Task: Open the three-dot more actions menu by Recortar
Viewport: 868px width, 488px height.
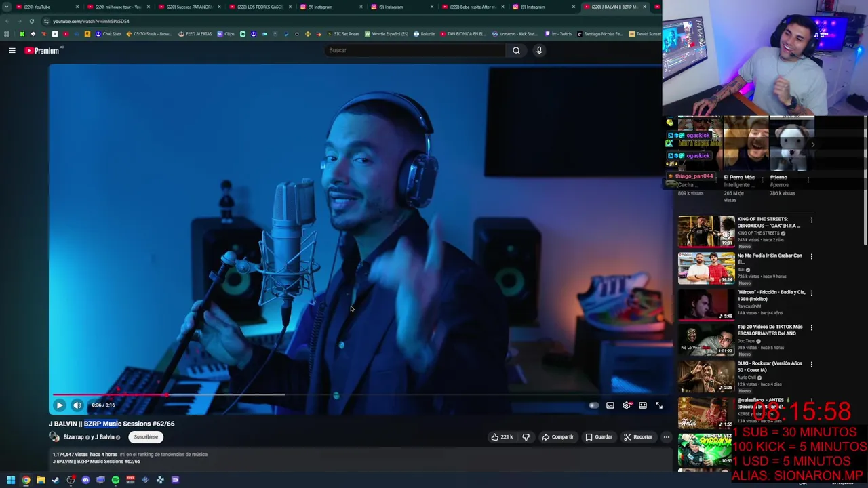Action: (x=667, y=437)
